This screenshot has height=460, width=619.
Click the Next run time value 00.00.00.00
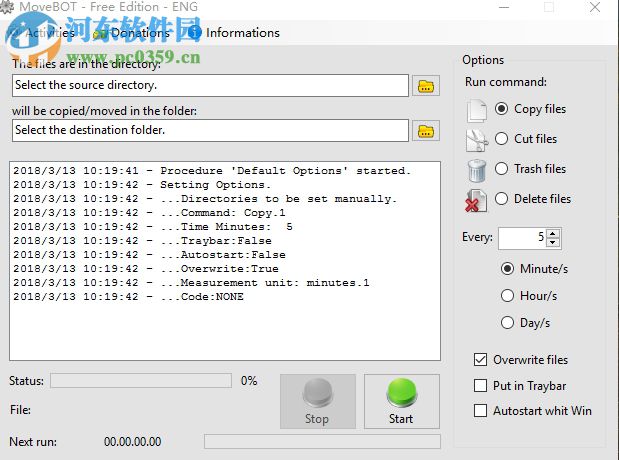click(133, 442)
